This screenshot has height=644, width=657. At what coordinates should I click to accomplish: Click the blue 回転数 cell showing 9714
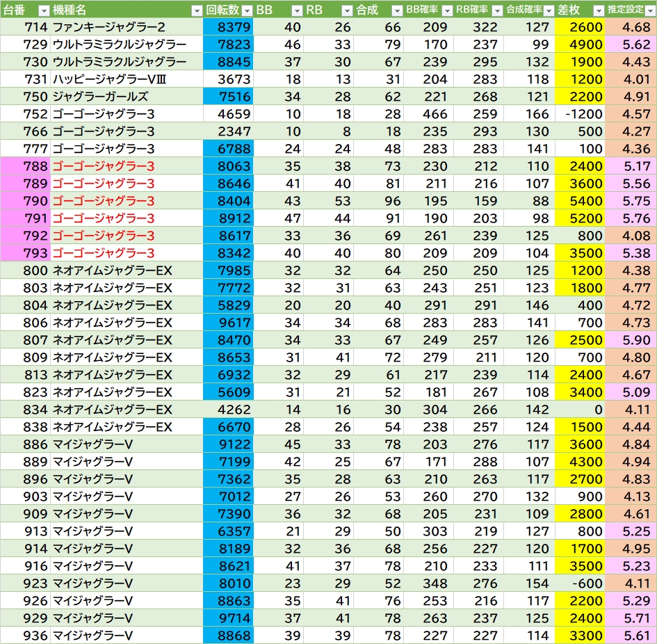coord(228,618)
